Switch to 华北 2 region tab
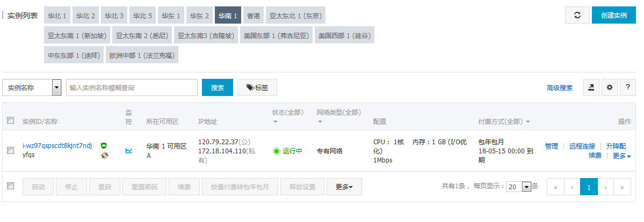644x222 pixels. coord(85,15)
